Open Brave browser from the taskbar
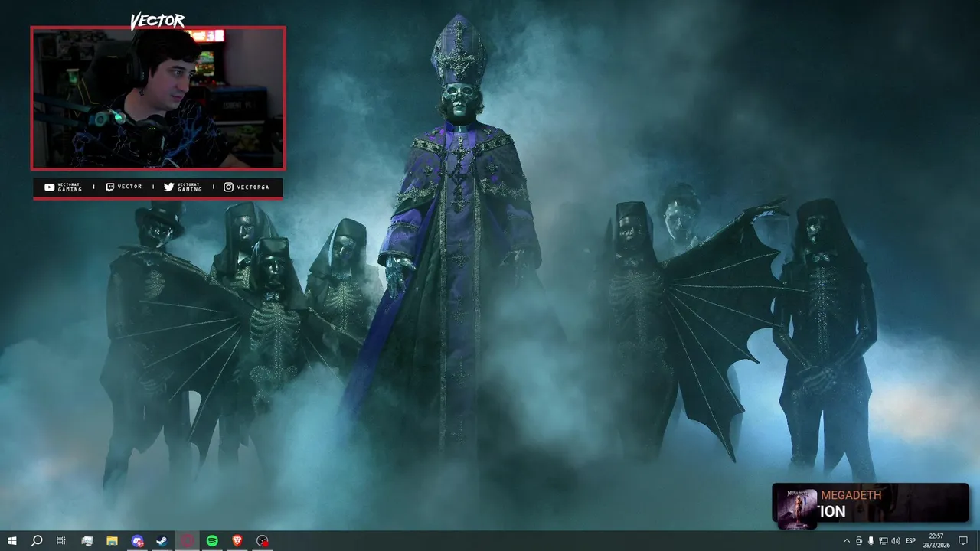 [237, 541]
